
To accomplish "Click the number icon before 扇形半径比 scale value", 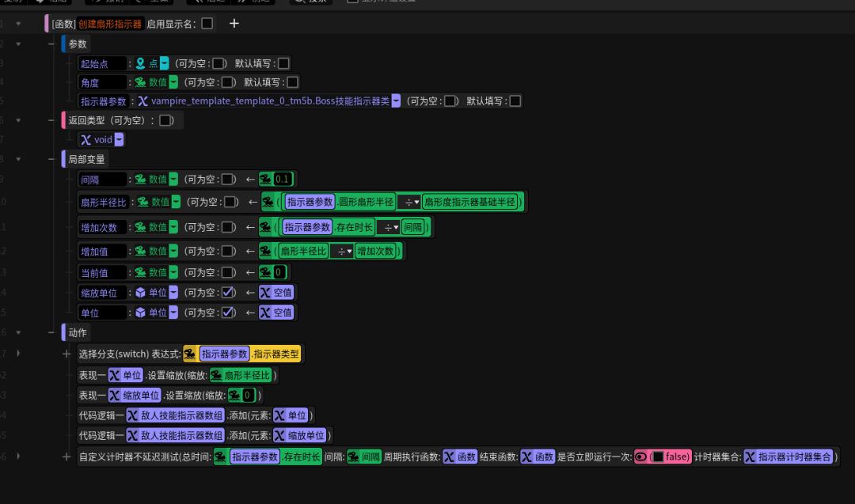I will click(216, 375).
